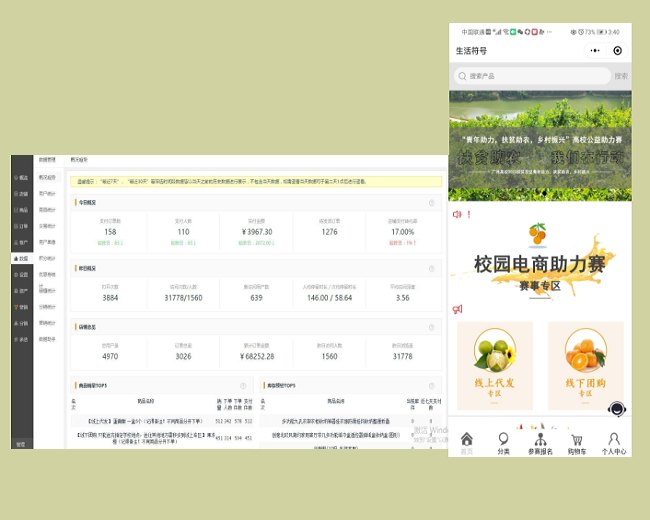Open the mini program three-dot menu

(x=595, y=51)
